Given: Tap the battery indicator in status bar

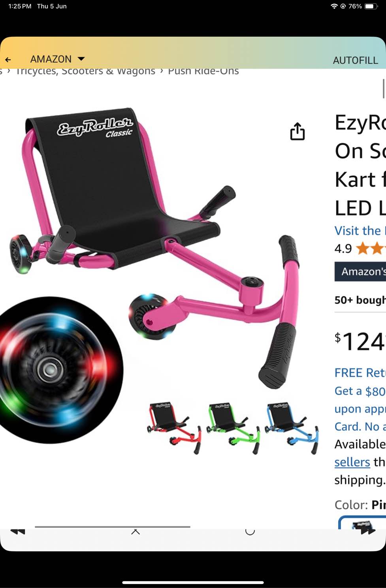Looking at the screenshot, I should pos(371,6).
